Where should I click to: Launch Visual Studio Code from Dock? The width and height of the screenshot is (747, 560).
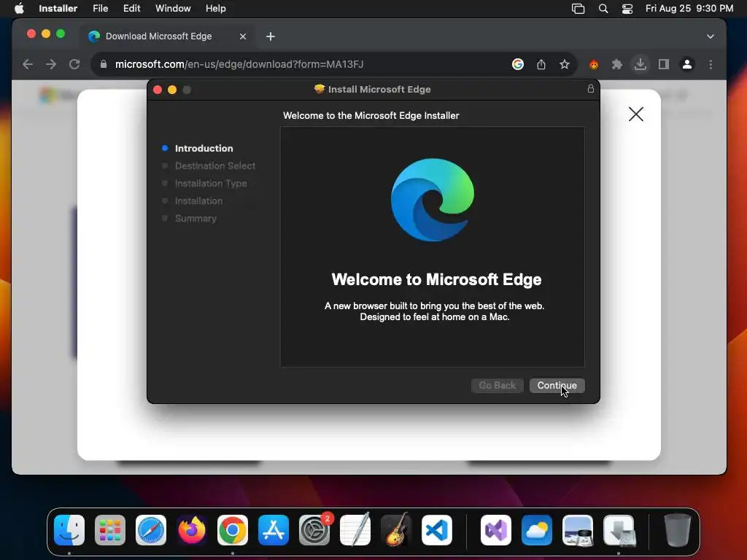click(437, 530)
